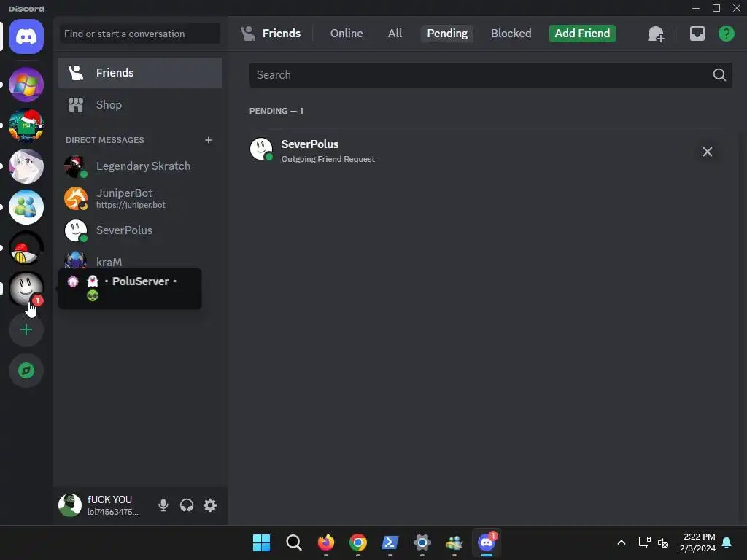Switch to the All friends tab
The height and width of the screenshot is (560, 747).
[x=395, y=34]
